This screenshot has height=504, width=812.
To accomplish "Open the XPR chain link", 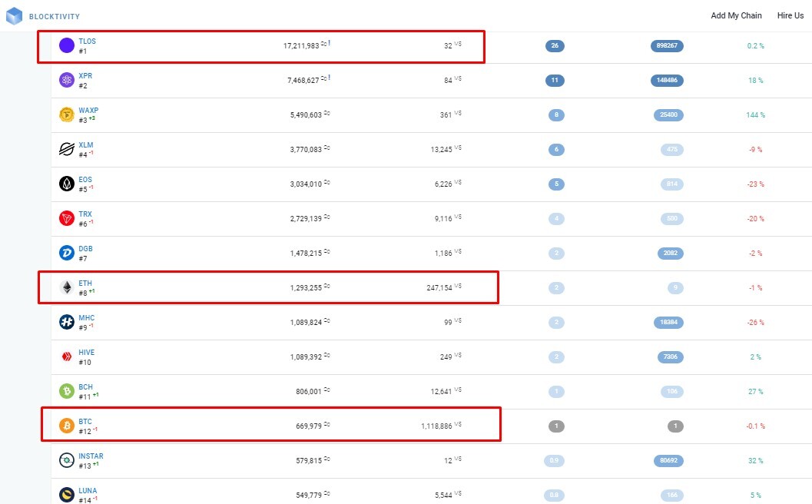I will (85, 75).
